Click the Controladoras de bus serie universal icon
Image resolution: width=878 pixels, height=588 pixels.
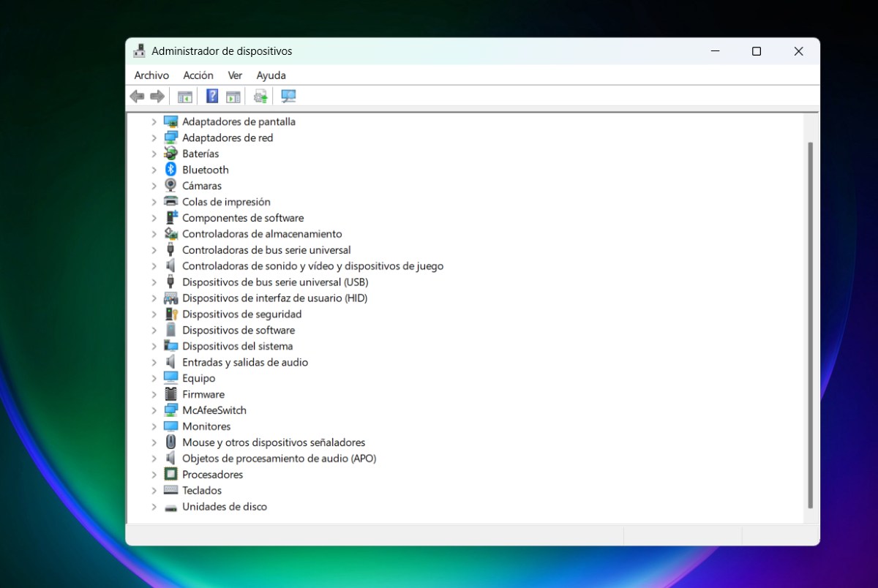170,250
